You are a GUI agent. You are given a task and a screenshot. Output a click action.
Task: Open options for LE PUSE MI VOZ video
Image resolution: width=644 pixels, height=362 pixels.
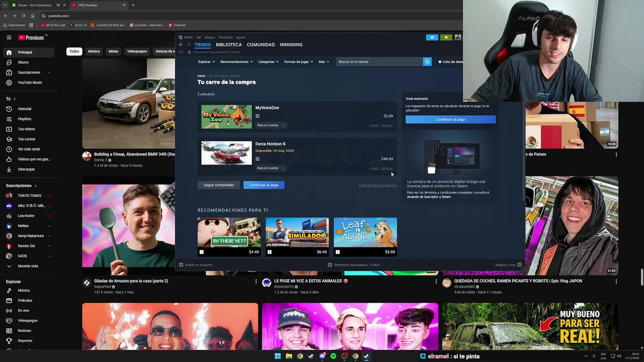tap(436, 281)
